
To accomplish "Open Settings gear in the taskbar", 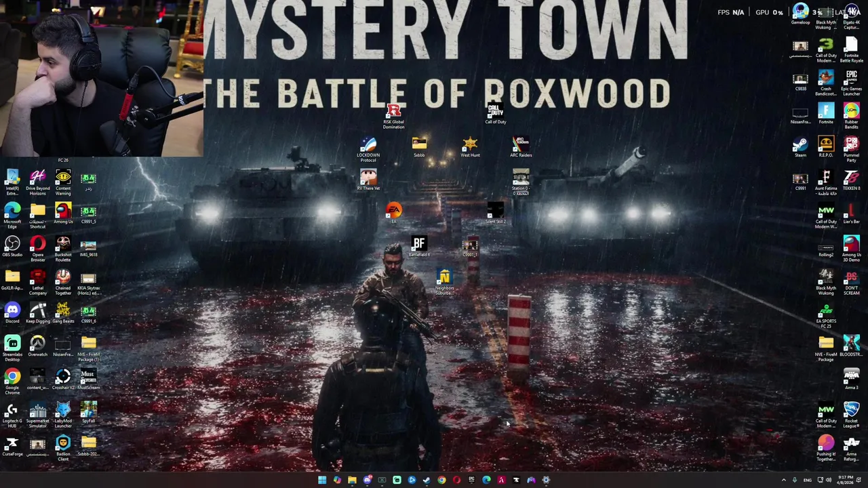I will click(x=546, y=480).
